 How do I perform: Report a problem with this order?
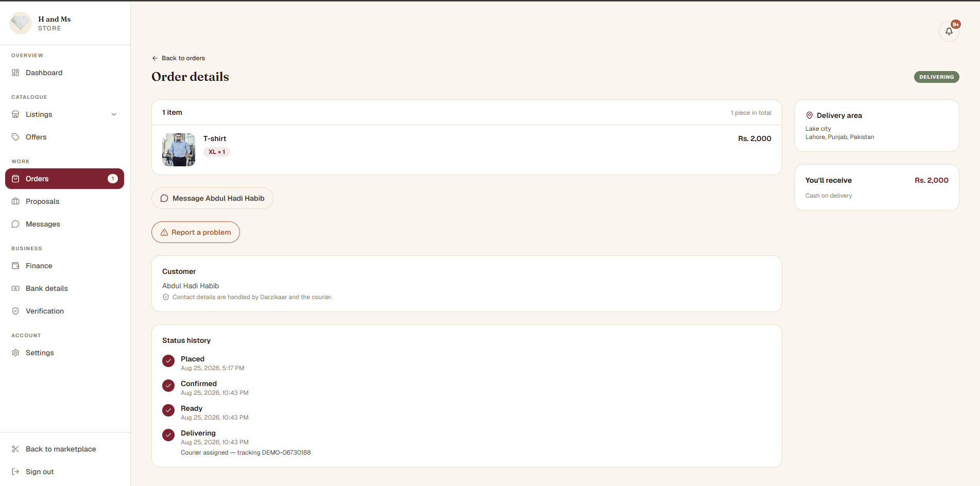coord(196,232)
